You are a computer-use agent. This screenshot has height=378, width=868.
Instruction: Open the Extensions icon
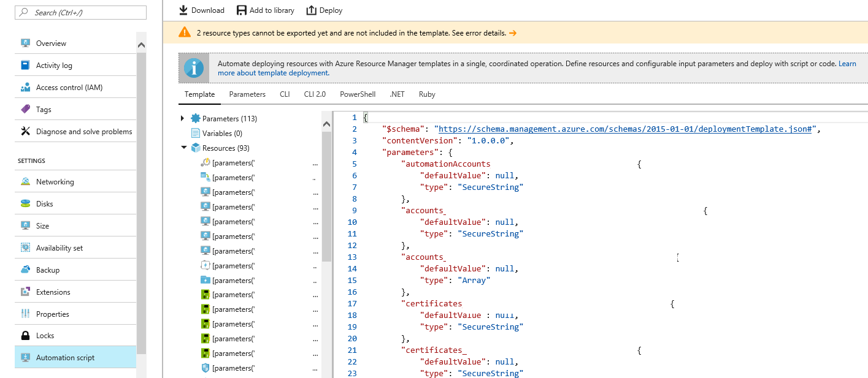click(x=25, y=292)
